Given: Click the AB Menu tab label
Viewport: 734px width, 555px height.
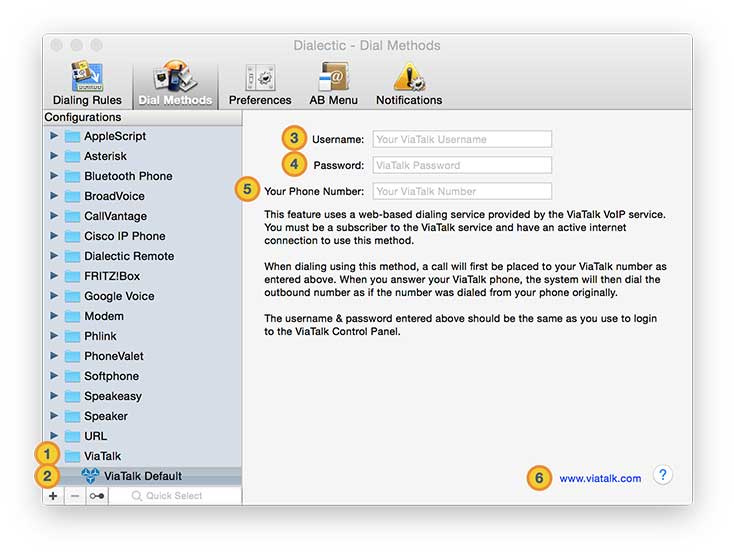Looking at the screenshot, I should pyautogui.click(x=333, y=100).
